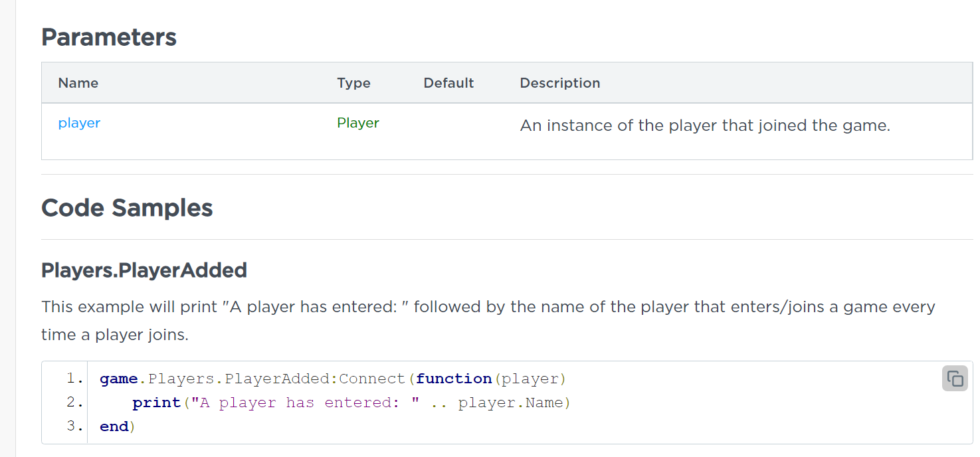The width and height of the screenshot is (980, 457).
Task: Click the Name column header
Action: [x=78, y=83]
